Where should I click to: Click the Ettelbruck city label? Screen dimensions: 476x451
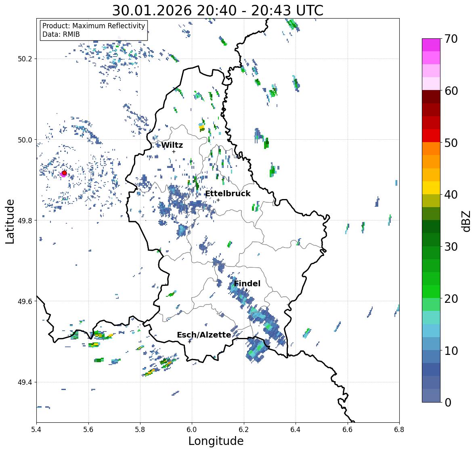click(228, 194)
